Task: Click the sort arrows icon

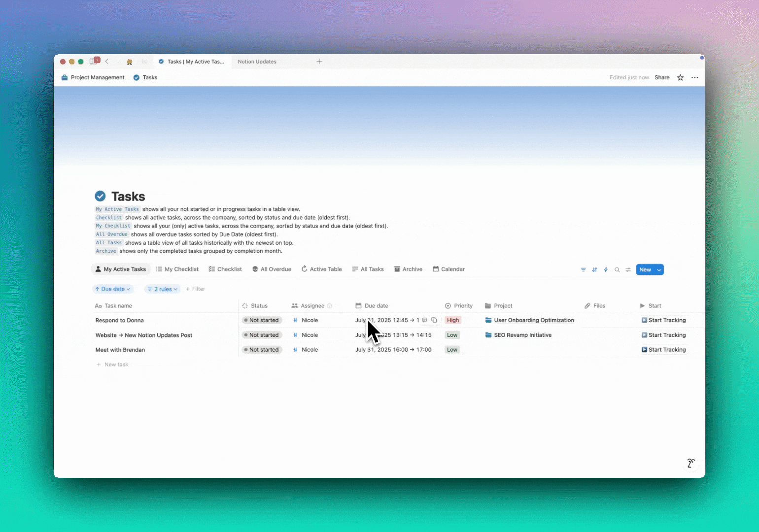Action: click(x=594, y=270)
